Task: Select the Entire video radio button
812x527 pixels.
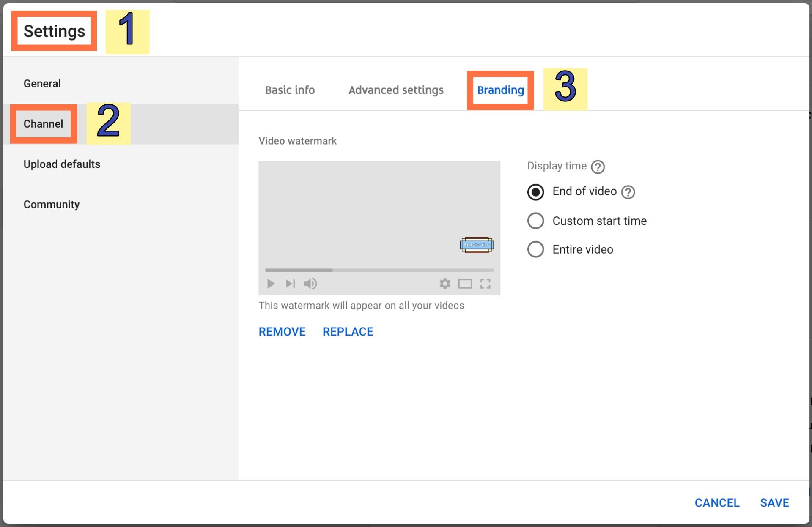Action: 535,249
